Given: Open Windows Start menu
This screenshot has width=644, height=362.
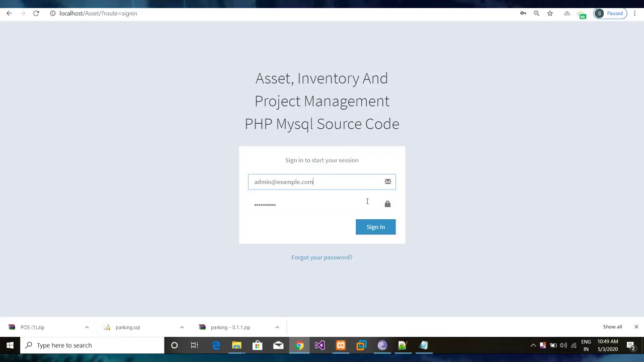Looking at the screenshot, I should coord(10,345).
